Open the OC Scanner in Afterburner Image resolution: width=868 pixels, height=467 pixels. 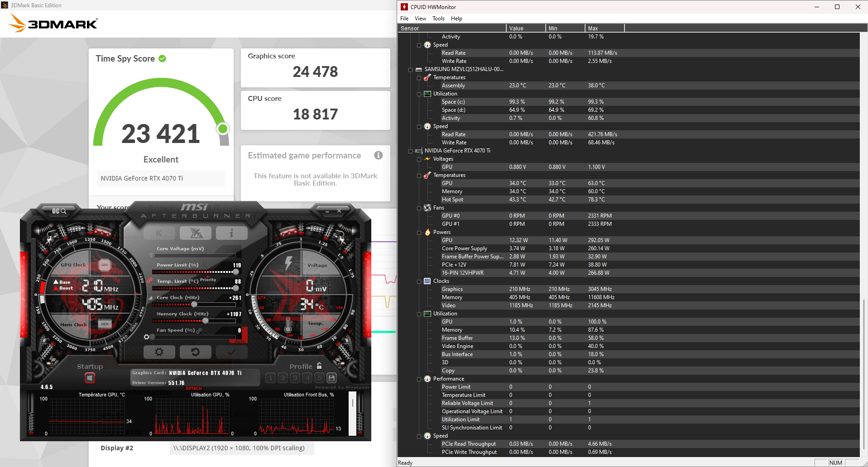pos(59,211)
